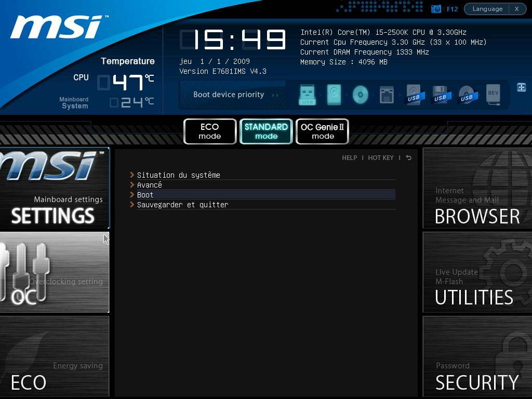Open the Situation du système submenu
The width and height of the screenshot is (532, 399).
pos(178,175)
